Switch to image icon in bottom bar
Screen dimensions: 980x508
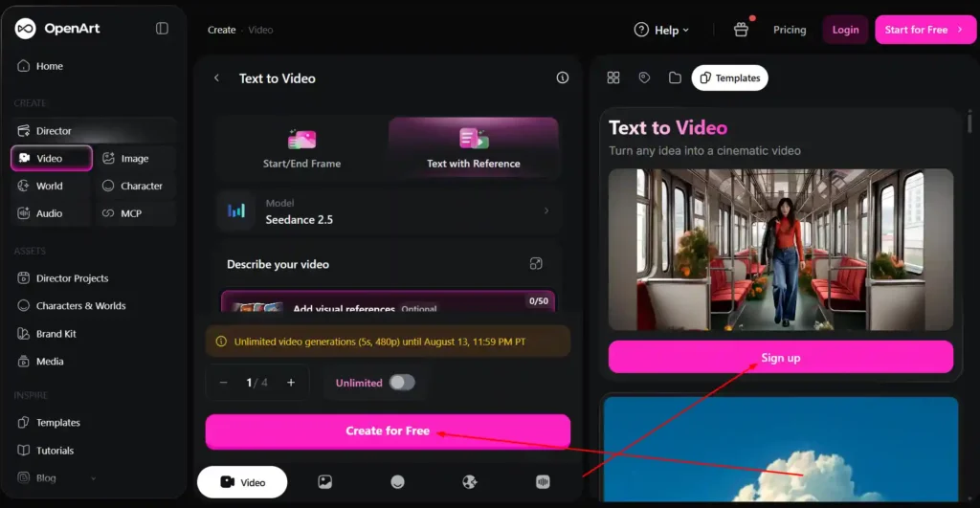(x=325, y=482)
